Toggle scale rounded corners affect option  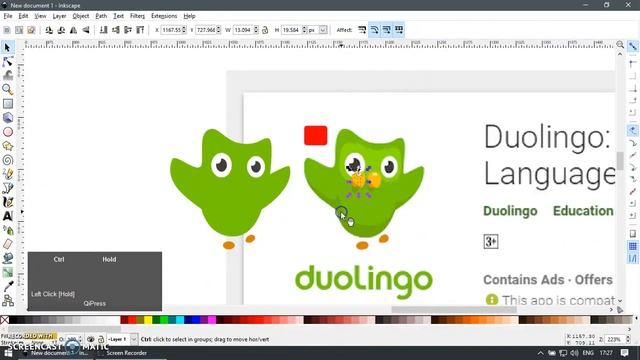tap(374, 30)
